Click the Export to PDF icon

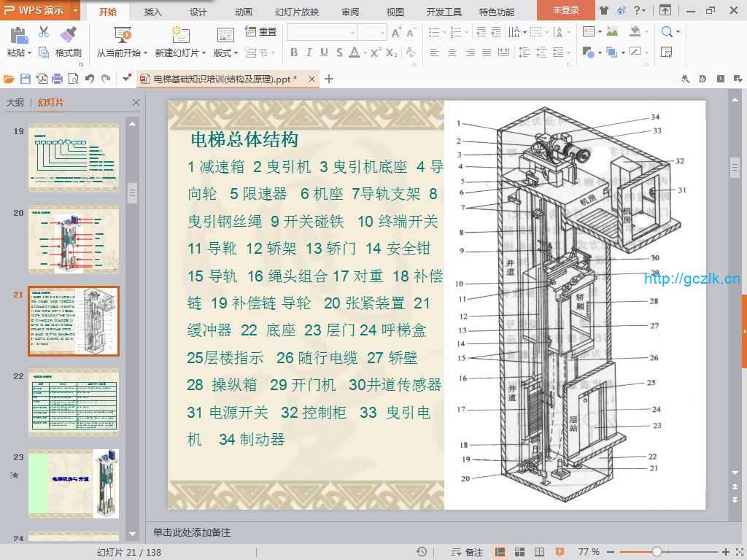point(42,79)
